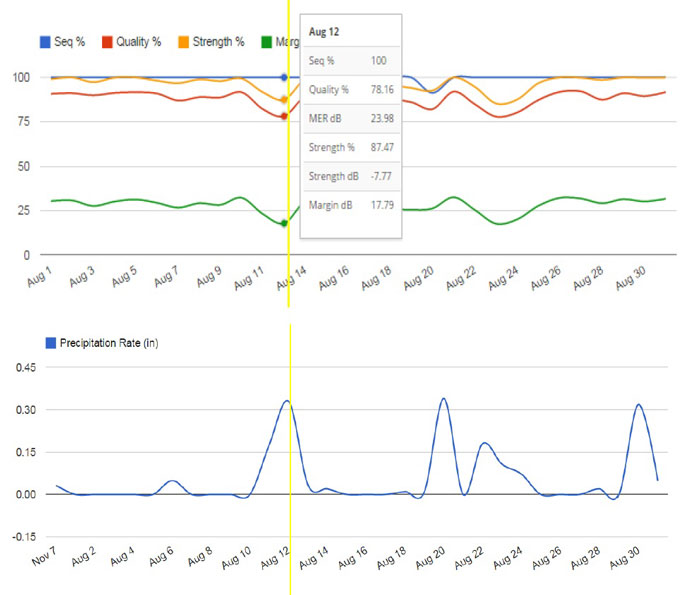Image resolution: width=700 pixels, height=595 pixels.
Task: Click the 'Aug 18' label on top chart axis
Action: [x=376, y=279]
